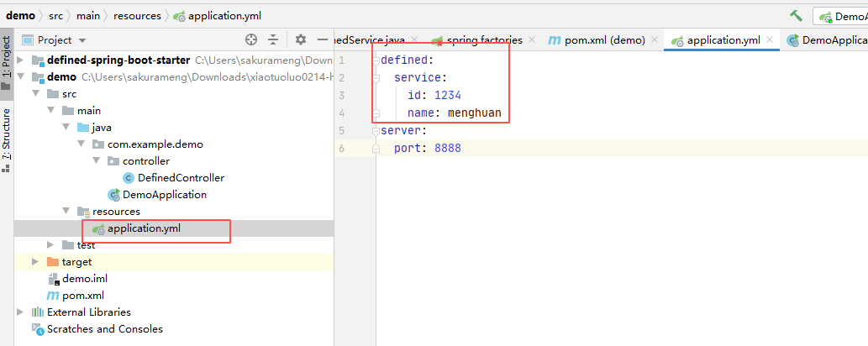Collapse the controller package arrow
This screenshot has height=346, width=868.
pos(97,161)
